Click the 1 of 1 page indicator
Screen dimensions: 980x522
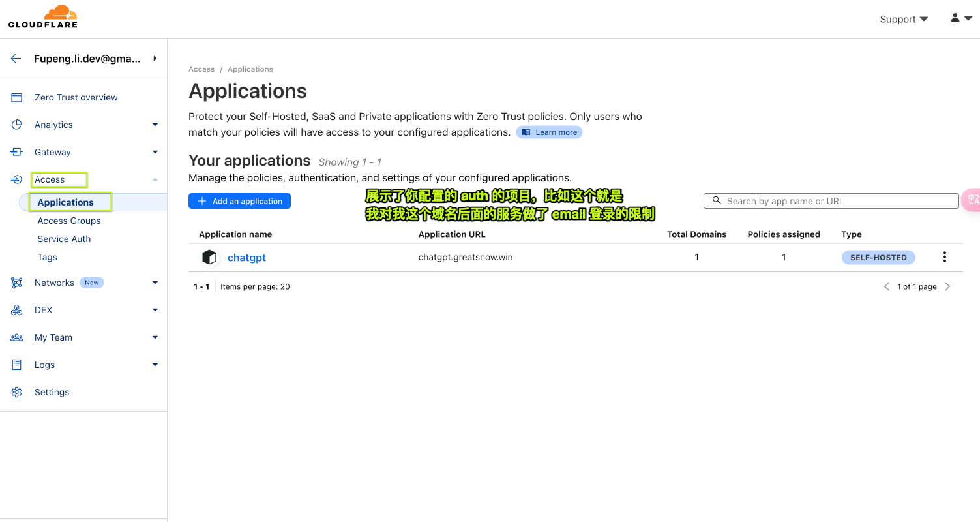click(x=917, y=286)
